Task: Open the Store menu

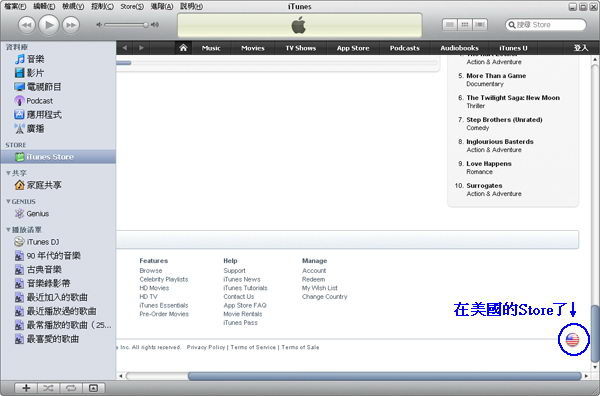Action: 132,7
